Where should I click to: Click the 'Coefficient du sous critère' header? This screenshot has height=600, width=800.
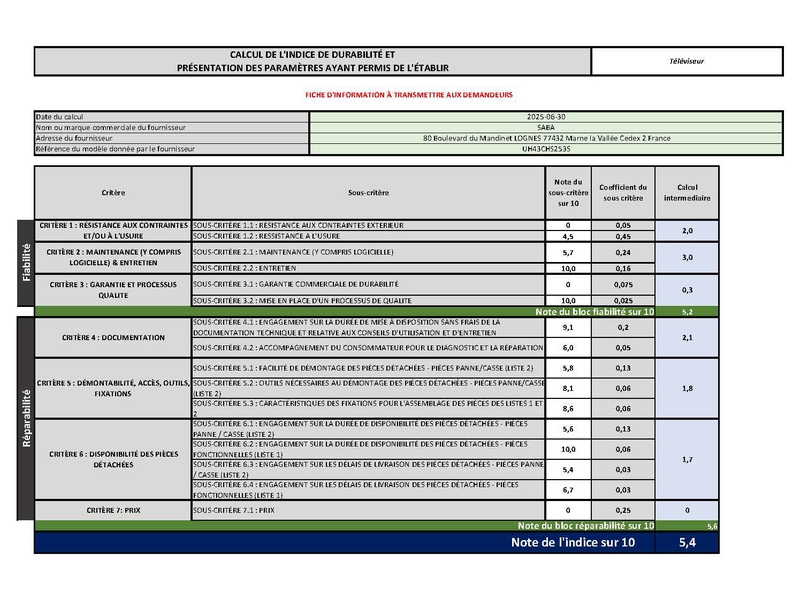pos(623,192)
